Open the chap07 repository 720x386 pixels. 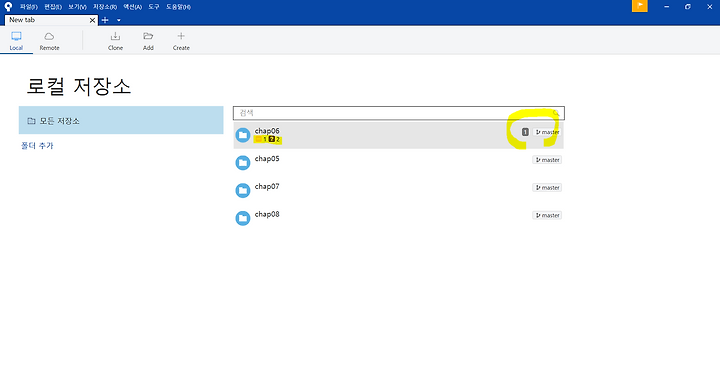399,190
